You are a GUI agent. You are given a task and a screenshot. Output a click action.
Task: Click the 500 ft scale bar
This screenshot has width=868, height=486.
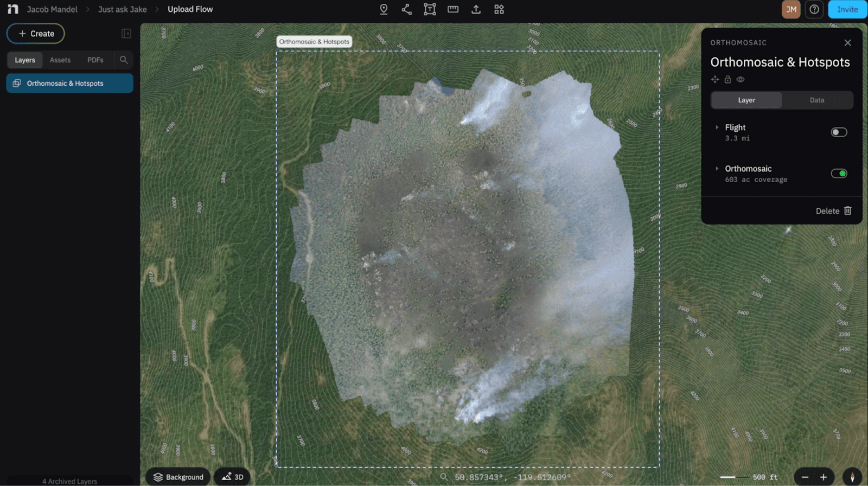749,477
